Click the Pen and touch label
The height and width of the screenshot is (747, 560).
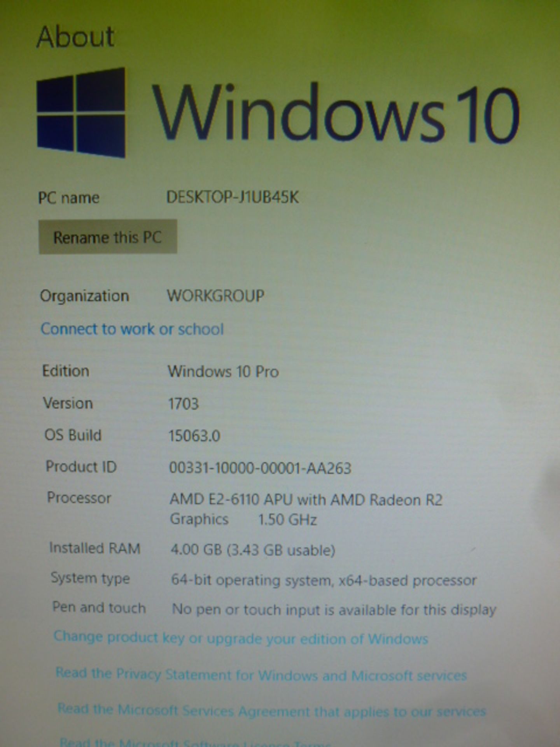(x=99, y=608)
